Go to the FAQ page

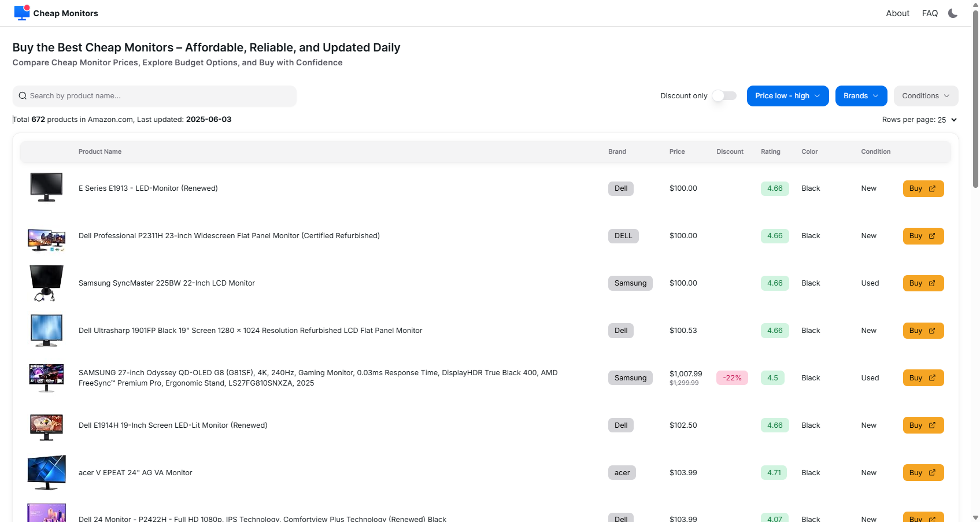click(930, 13)
